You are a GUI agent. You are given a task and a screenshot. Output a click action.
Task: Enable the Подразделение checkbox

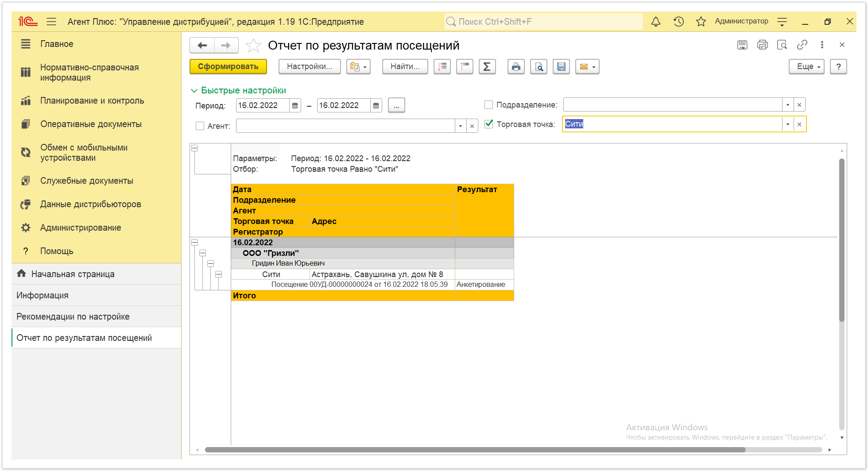pyautogui.click(x=489, y=105)
